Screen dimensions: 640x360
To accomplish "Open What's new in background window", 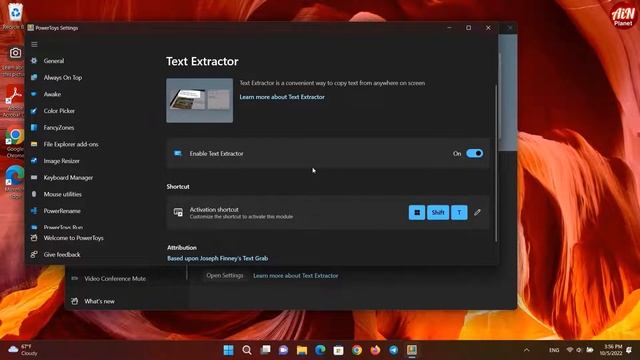I will (x=99, y=302).
